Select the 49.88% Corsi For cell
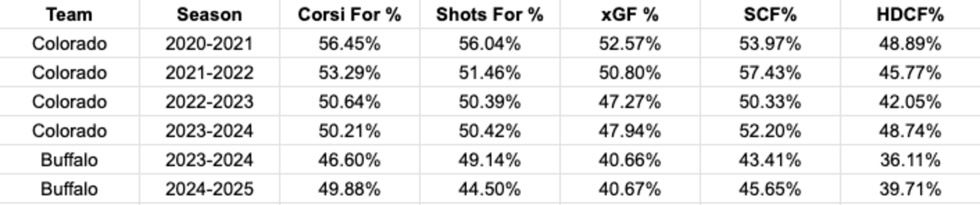 click(350, 189)
